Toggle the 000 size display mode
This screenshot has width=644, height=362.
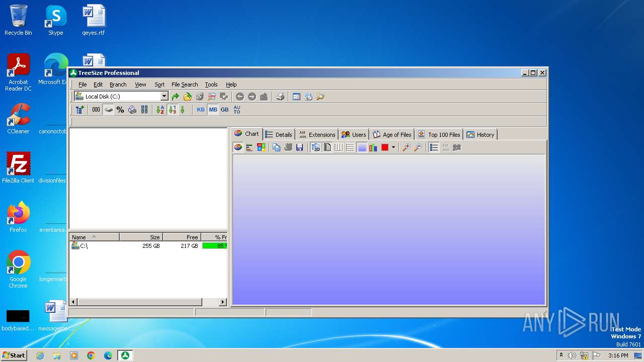tap(96, 110)
